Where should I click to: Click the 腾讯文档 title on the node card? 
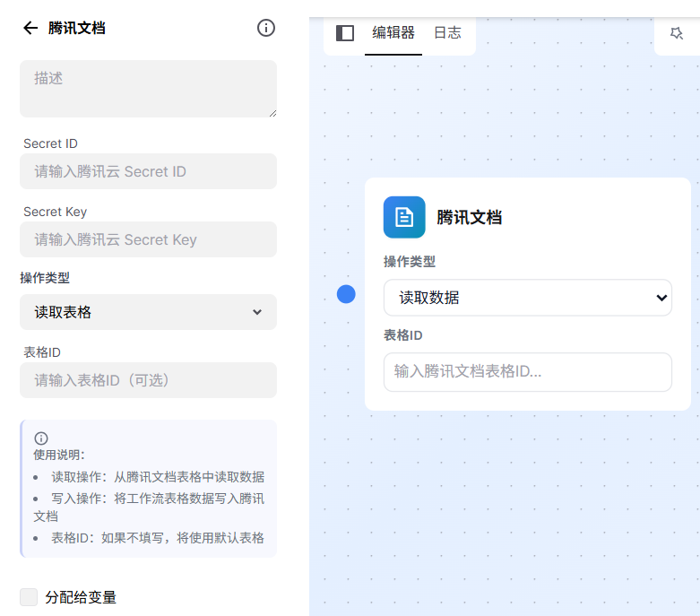[469, 217]
